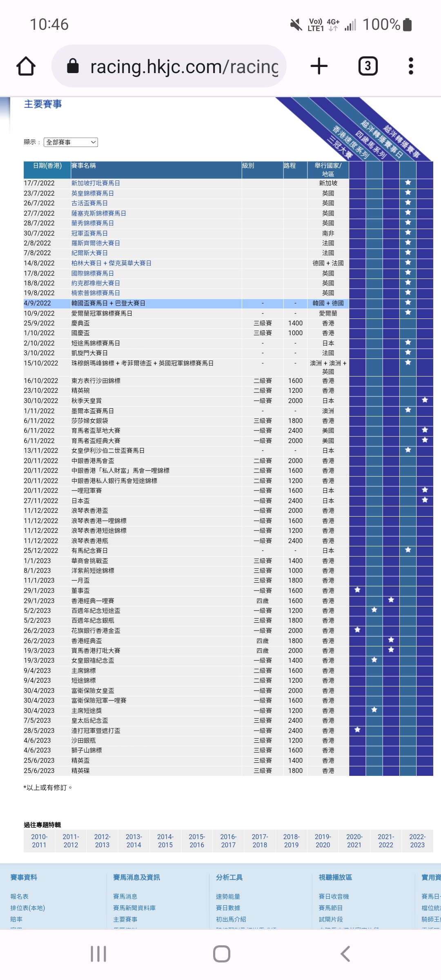Screen dimensions: 441x980
Task: Tap the Android home button
Action: click(222, 954)
